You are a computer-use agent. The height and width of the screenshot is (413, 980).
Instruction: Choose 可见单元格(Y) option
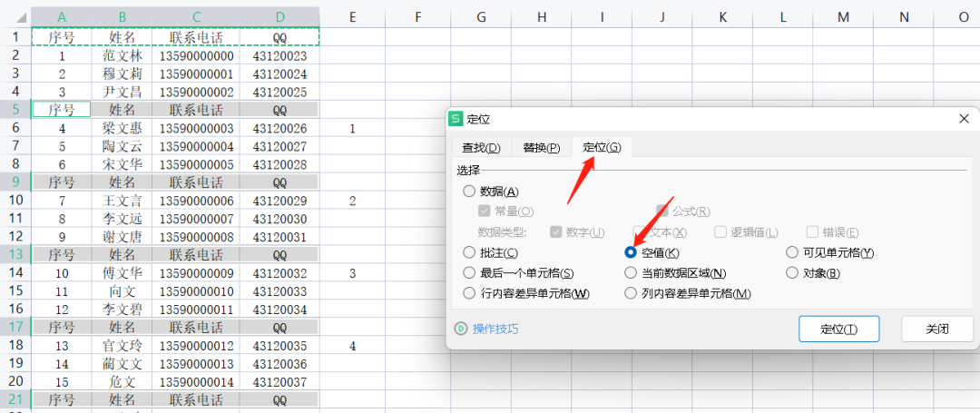[x=792, y=252]
